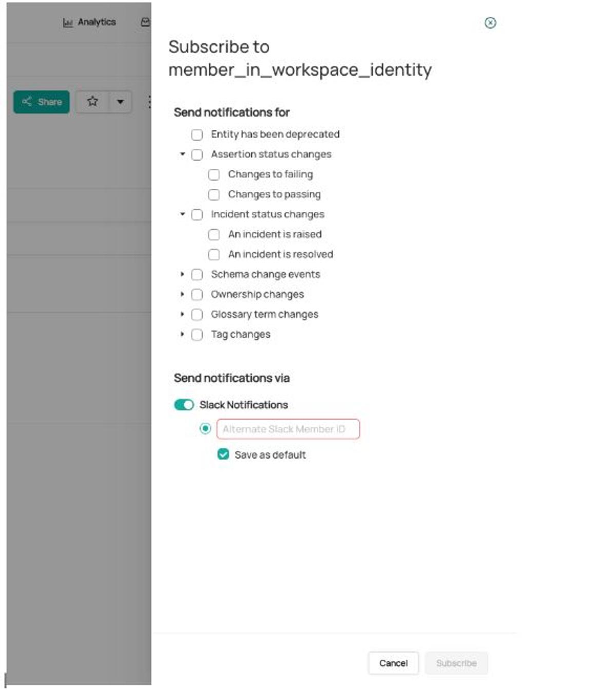Disable the Slack Notifications toggle
This screenshot has height=690, width=616.
(184, 405)
